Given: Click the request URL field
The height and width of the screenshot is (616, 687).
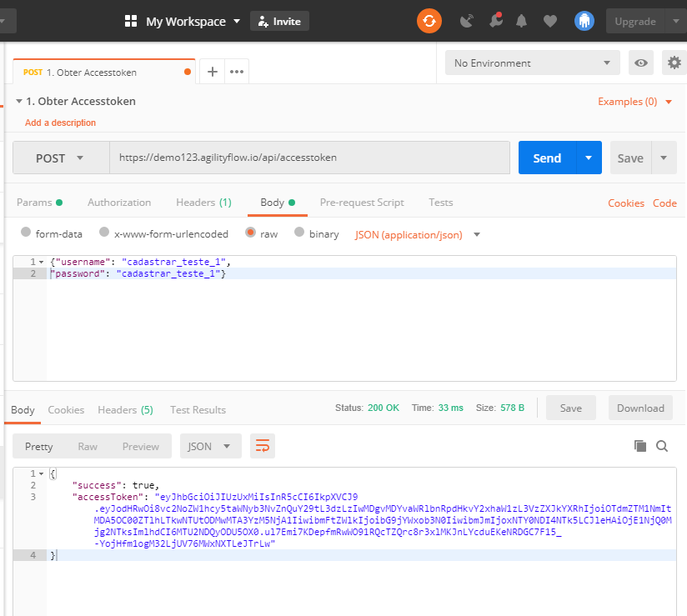Looking at the screenshot, I should click(310, 158).
